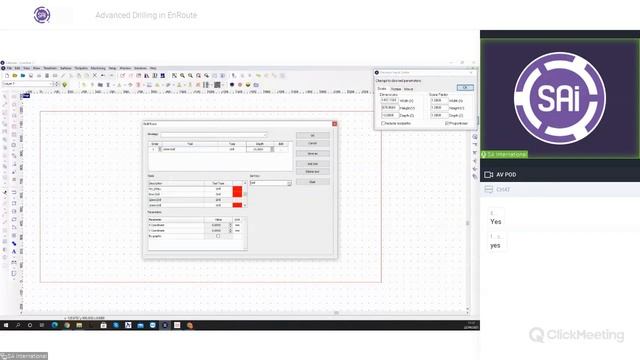Click the AV POD camera icon
640x360 pixels.
[488, 174]
